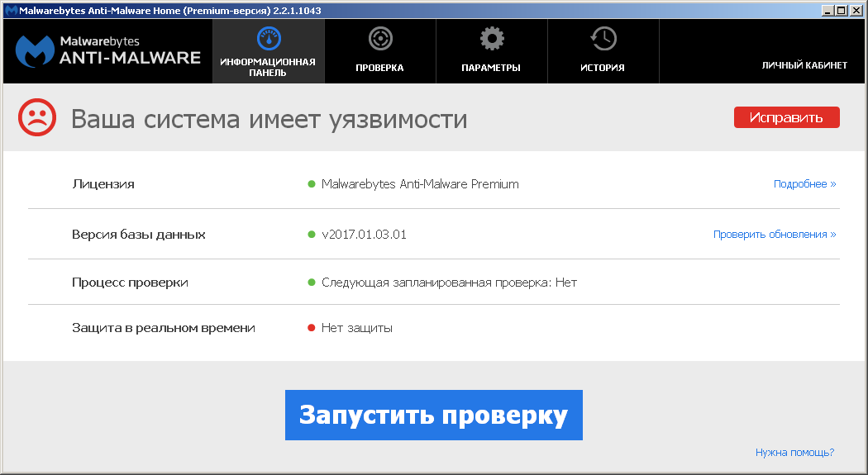Viewport: 868px width, 475px height.
Task: Open the Информационная панель tab
Action: pos(268,67)
